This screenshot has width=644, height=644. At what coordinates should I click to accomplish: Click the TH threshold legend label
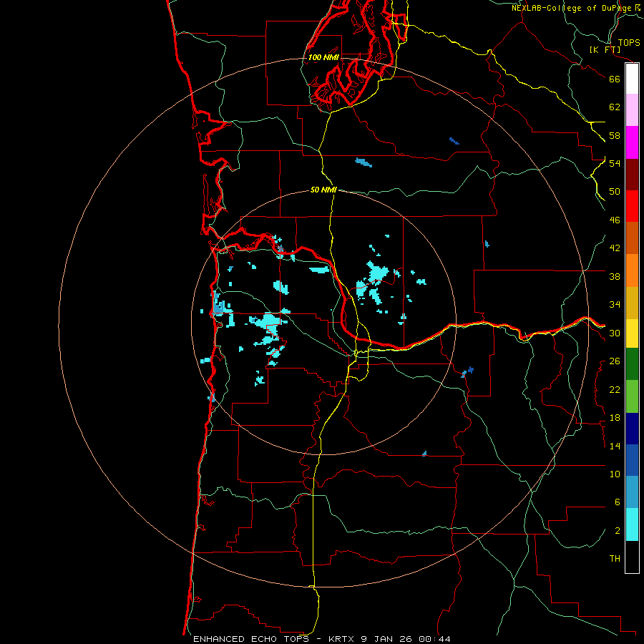click(615, 559)
